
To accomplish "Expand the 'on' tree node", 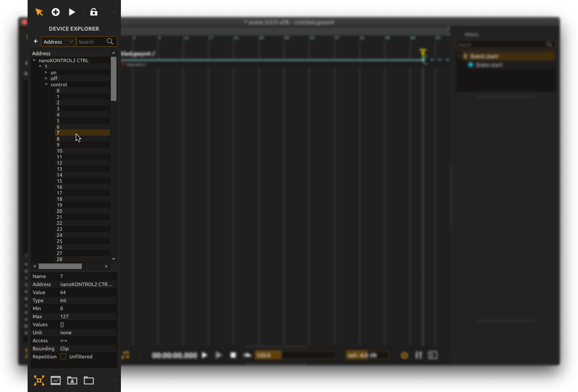I will (x=46, y=72).
